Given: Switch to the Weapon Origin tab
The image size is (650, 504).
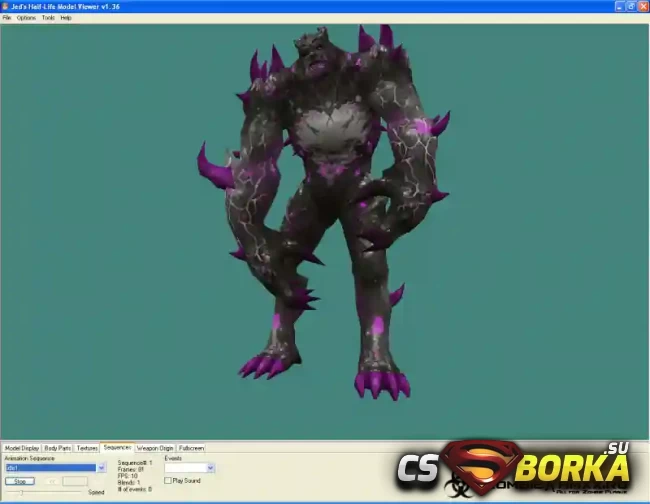Looking at the screenshot, I should pyautogui.click(x=155, y=448).
